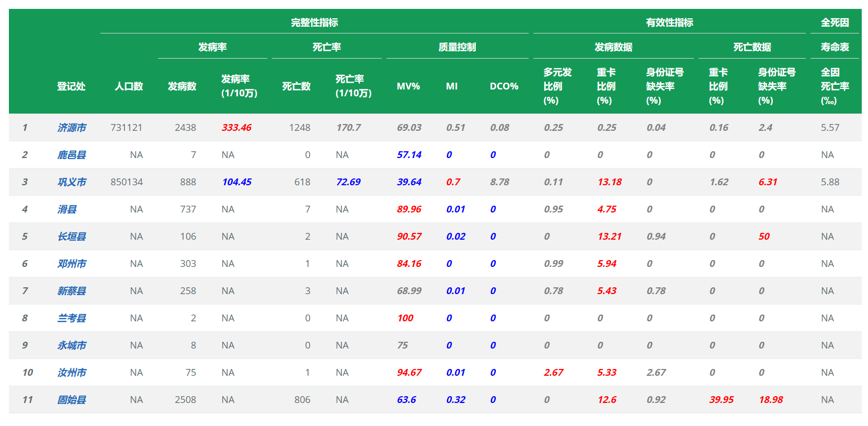
Task: Click the 发病数 column header
Action: point(182,86)
